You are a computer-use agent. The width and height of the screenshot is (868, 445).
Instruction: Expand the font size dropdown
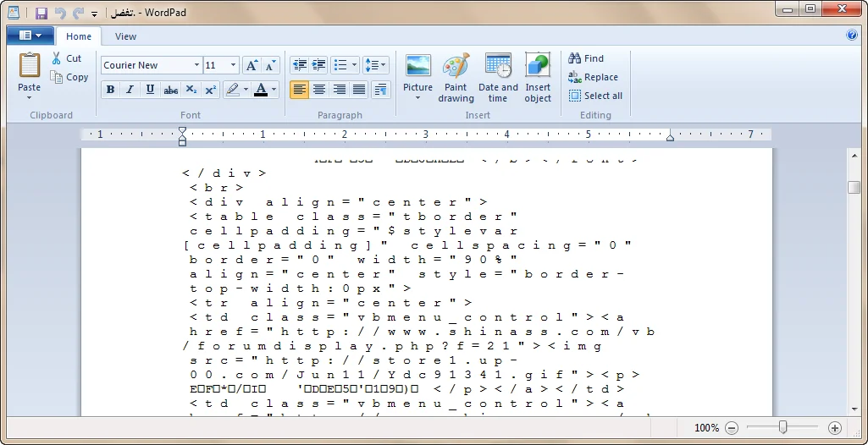click(233, 65)
